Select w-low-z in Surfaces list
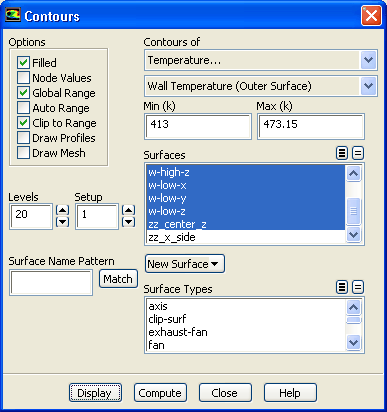Screen dimensions: 387x412 pos(246,211)
